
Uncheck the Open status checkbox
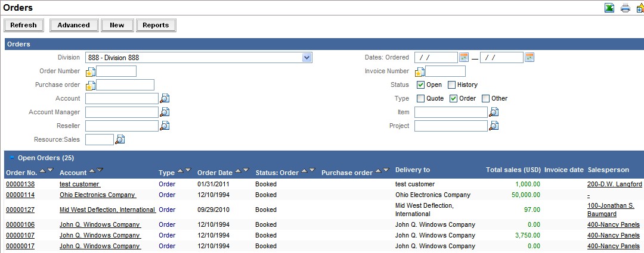click(420, 85)
